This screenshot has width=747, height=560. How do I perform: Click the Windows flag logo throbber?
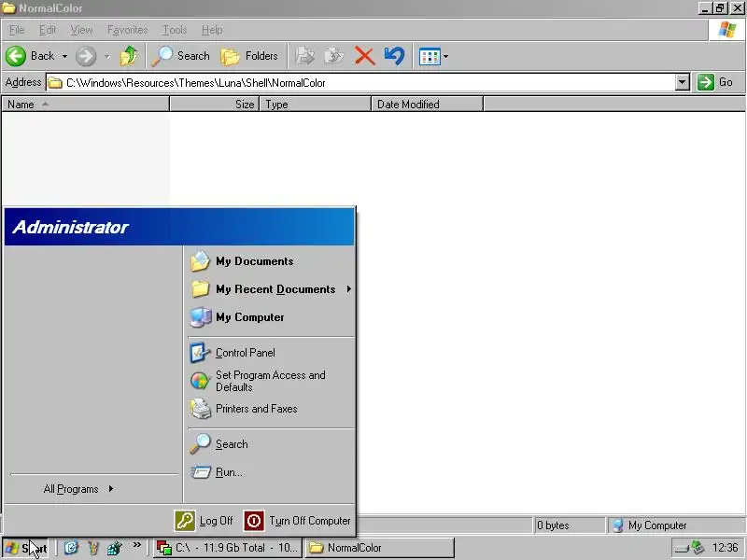point(727,30)
